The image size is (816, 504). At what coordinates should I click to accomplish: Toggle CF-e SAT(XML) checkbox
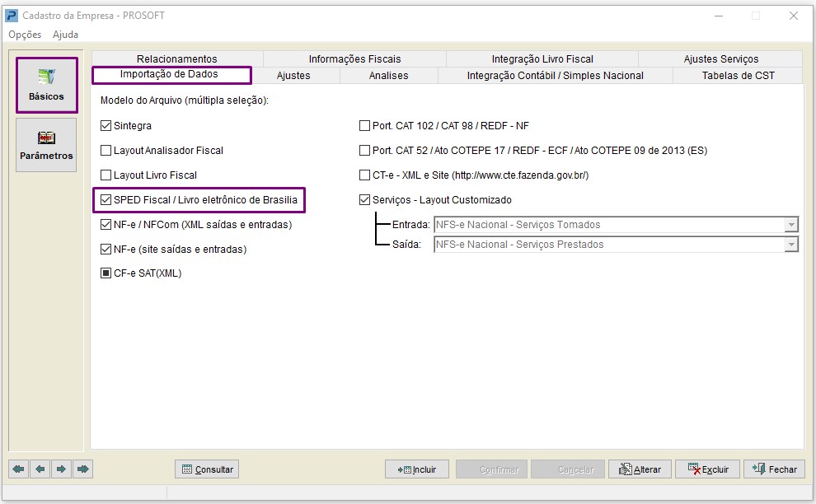(106, 273)
